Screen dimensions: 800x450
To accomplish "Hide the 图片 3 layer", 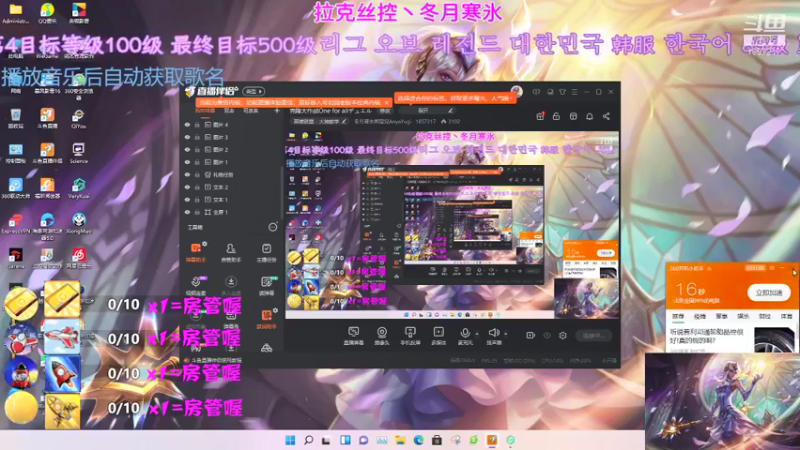I will [187, 137].
